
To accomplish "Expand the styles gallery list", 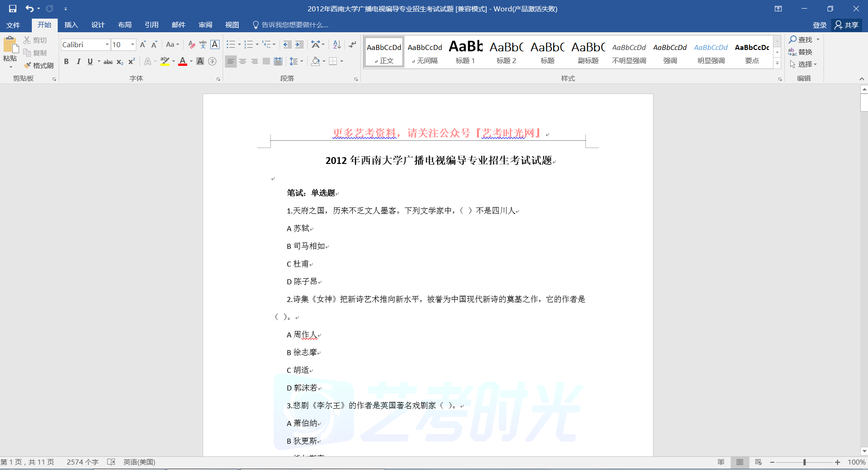I will tap(777, 64).
